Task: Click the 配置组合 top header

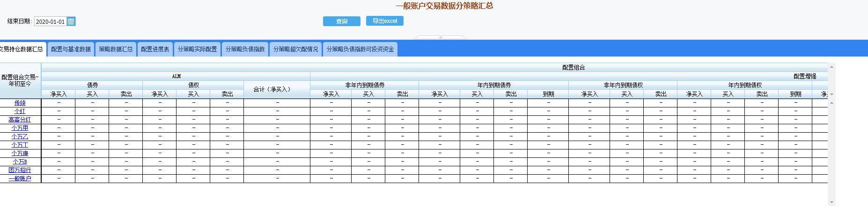Action: click(573, 67)
